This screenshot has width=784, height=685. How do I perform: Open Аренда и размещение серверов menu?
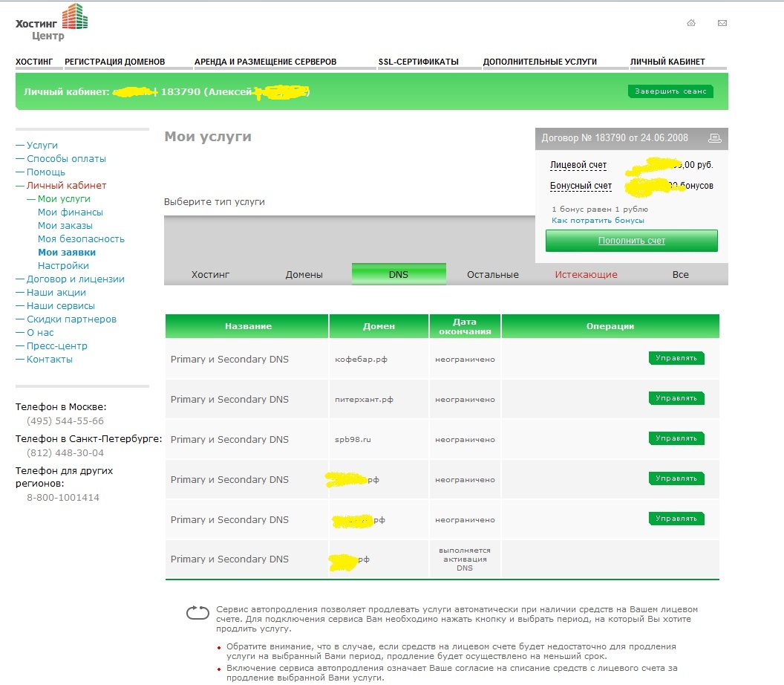265,62
